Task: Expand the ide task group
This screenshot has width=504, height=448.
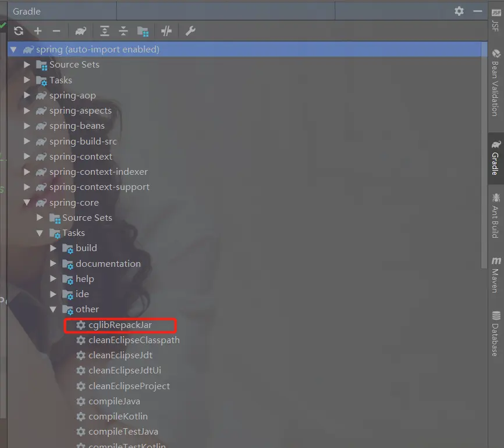Action: 54,294
